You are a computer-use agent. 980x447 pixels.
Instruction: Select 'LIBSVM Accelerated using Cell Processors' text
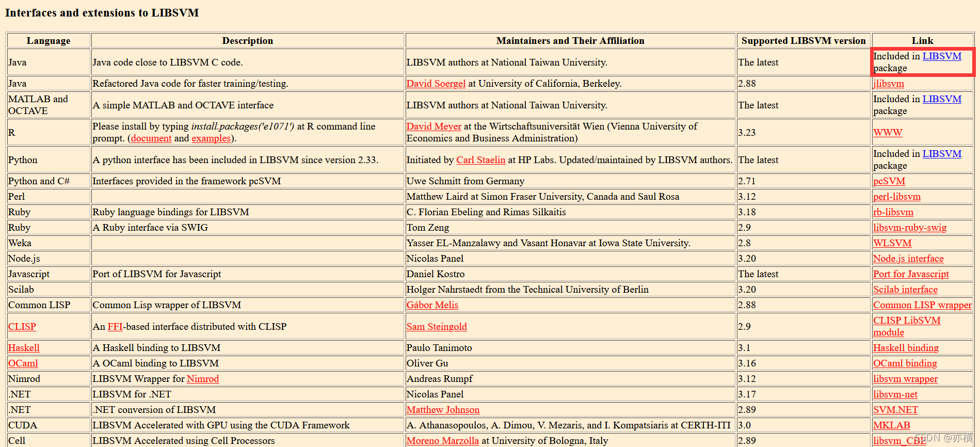coord(184,441)
